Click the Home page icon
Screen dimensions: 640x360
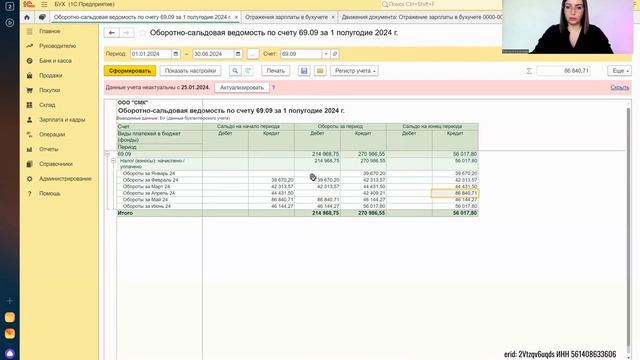27,17
